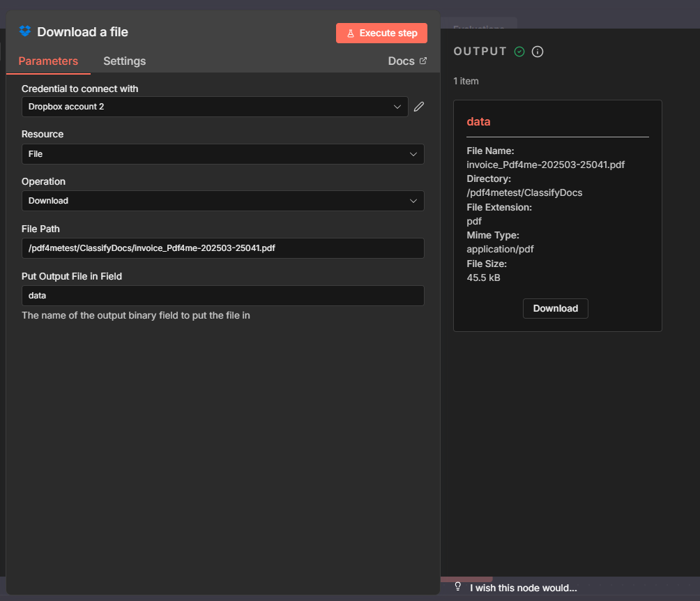
Task: Click the "1 item" count label
Action: 466,81
